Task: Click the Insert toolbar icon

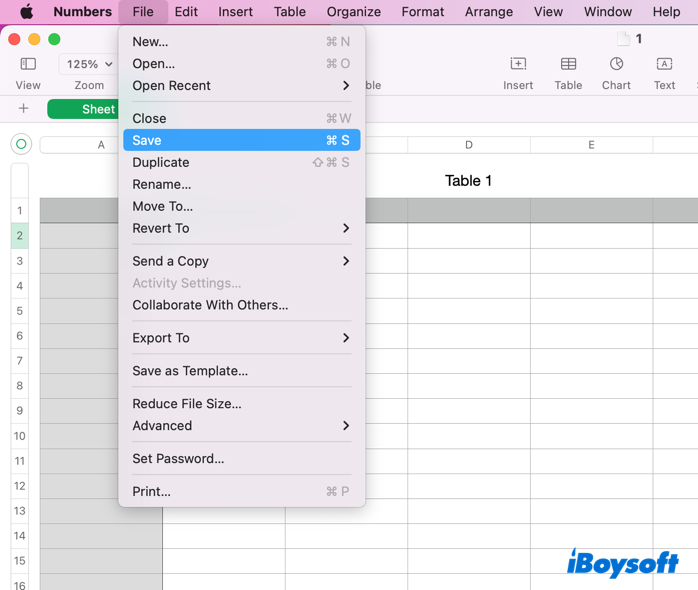Action: 518,65
